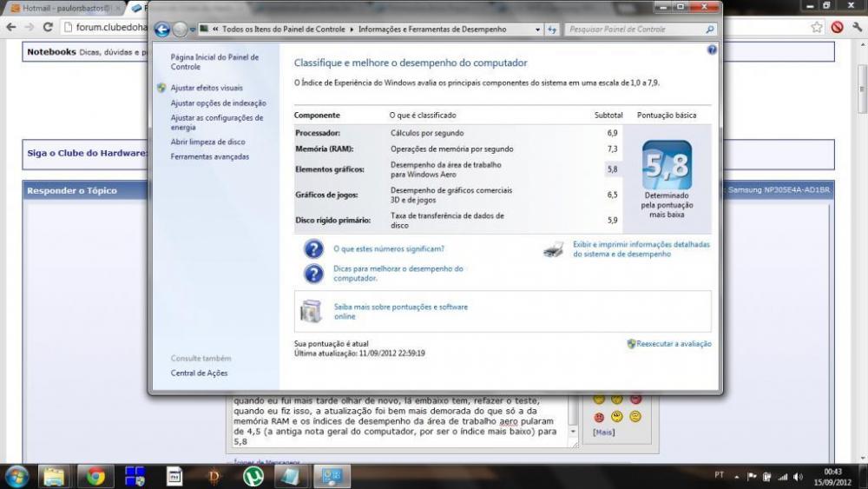Screen dimensions: 868x489
Task: Click the printer icon beside detailed information link
Action: click(x=553, y=250)
